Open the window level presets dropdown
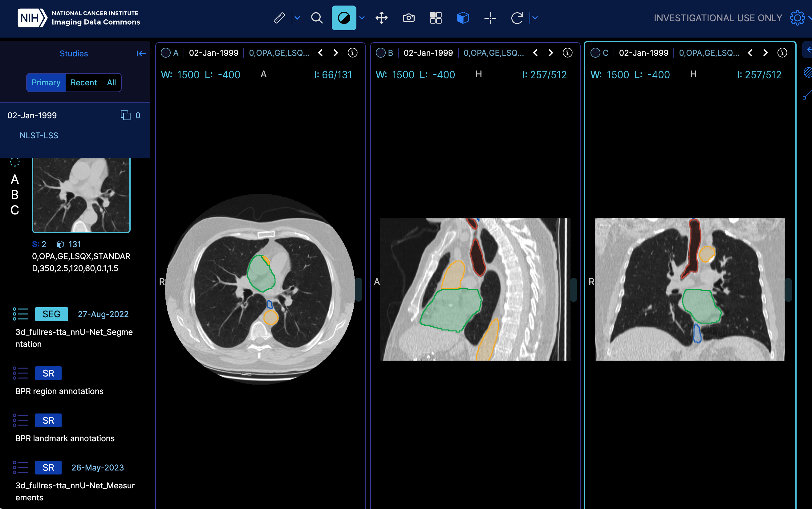 pyautogui.click(x=362, y=18)
